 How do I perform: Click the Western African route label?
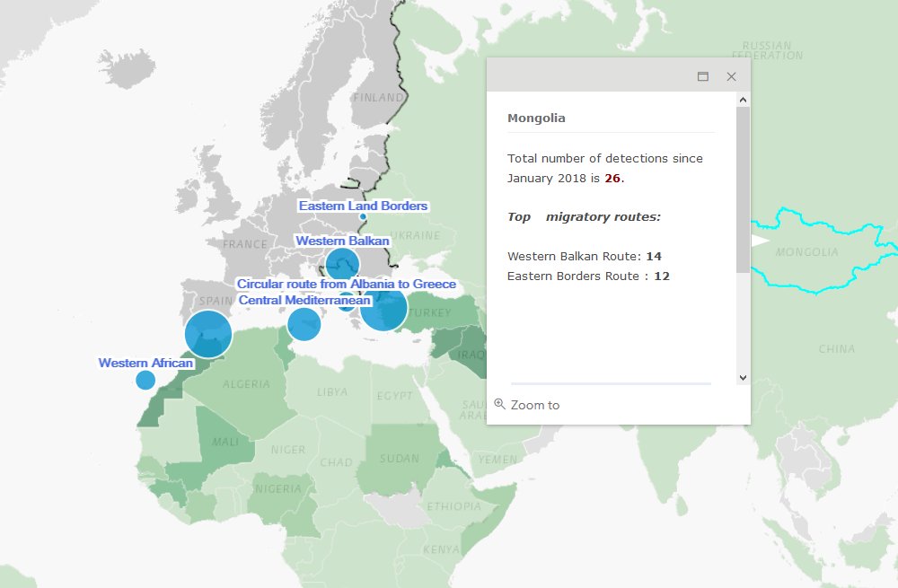pyautogui.click(x=145, y=363)
